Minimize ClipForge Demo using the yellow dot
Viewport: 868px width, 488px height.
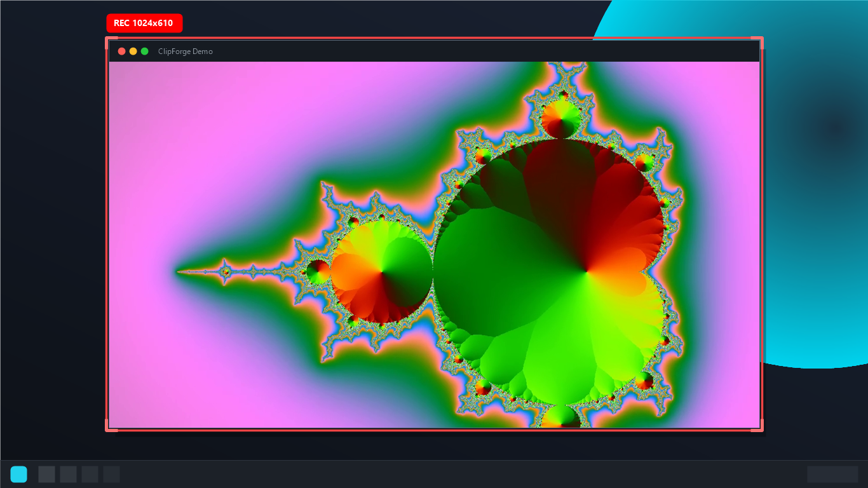[133, 51]
